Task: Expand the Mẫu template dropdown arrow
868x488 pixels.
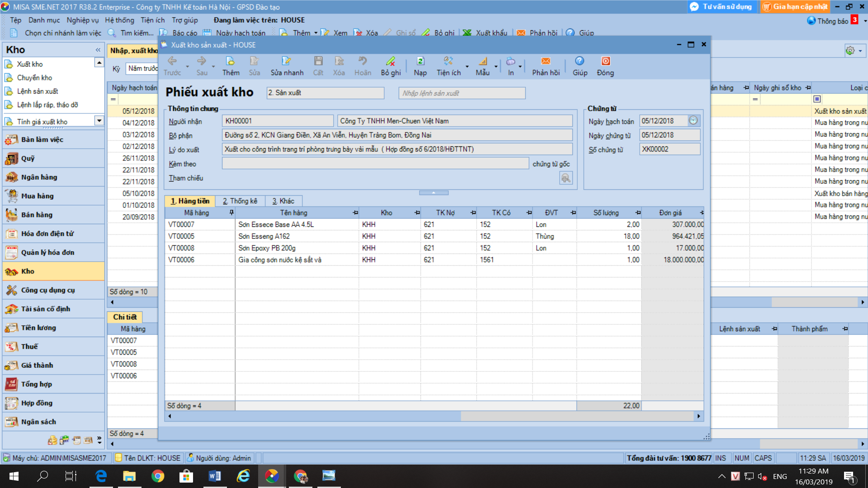Action: coord(496,66)
